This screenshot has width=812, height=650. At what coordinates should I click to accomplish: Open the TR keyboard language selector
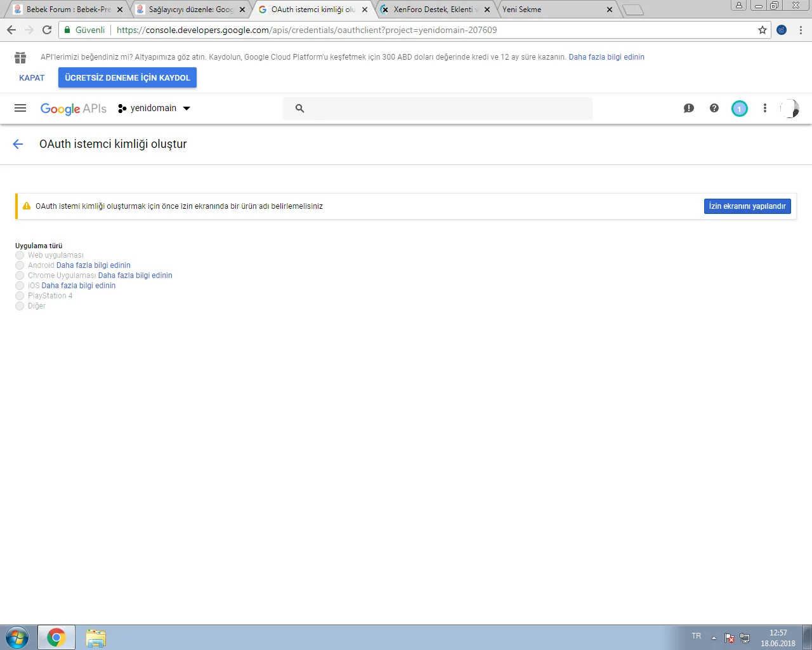point(696,636)
